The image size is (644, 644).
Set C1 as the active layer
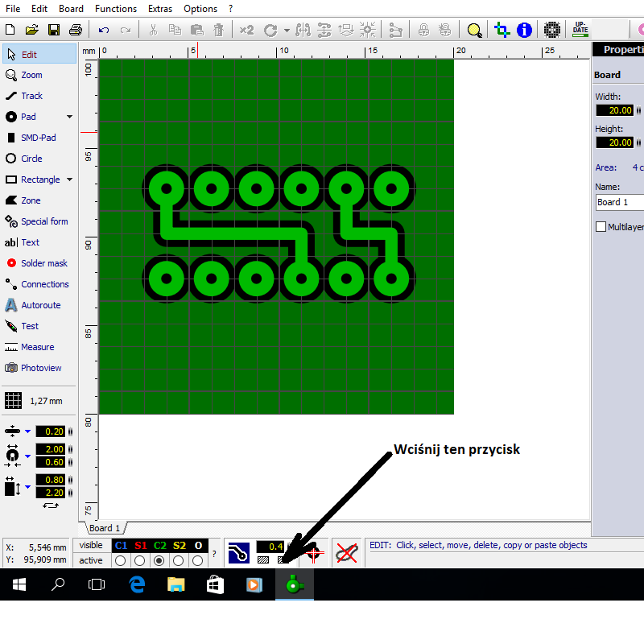point(121,560)
